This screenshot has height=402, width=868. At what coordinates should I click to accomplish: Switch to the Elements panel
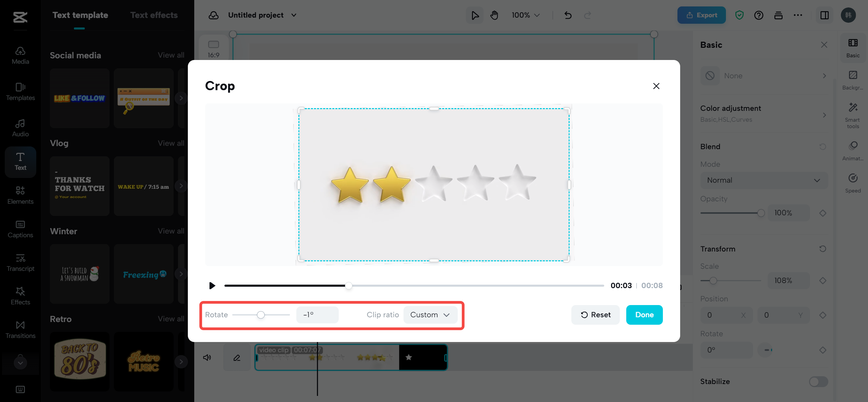tap(20, 195)
